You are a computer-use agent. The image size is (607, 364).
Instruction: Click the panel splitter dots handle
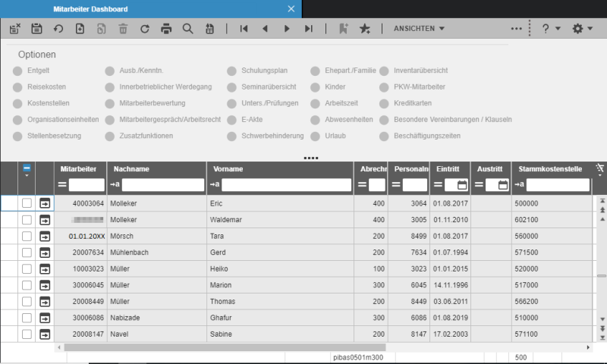[311, 158]
